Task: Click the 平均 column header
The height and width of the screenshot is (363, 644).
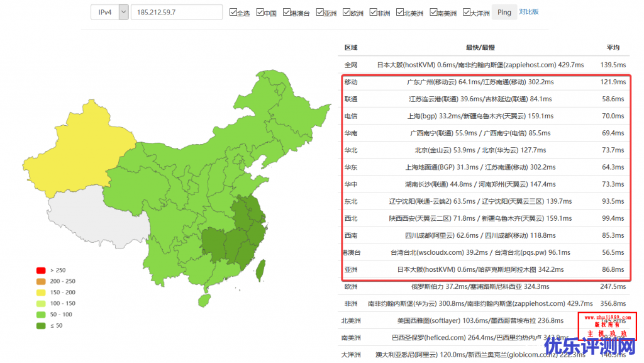Action: coord(613,48)
